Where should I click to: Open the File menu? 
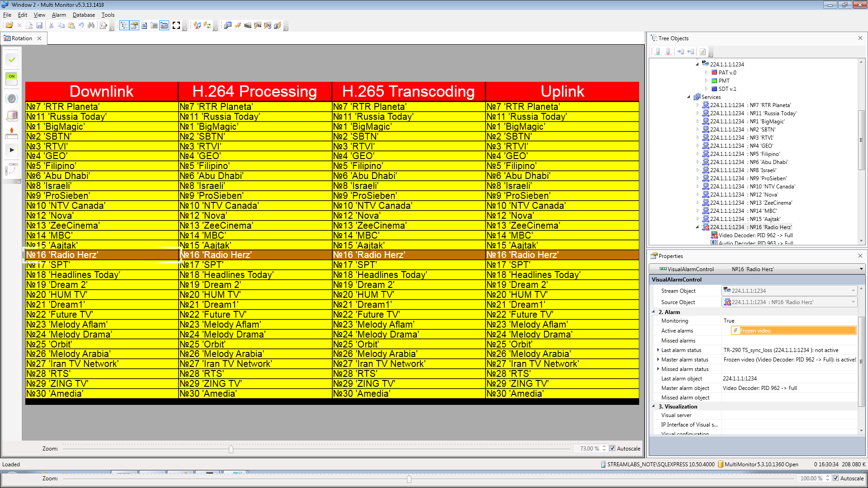[7, 15]
